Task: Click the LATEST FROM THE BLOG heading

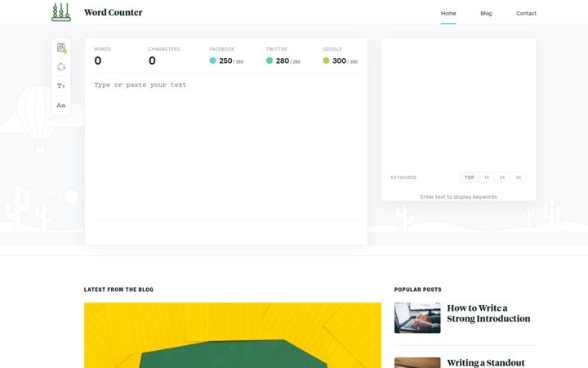Action: click(118, 289)
